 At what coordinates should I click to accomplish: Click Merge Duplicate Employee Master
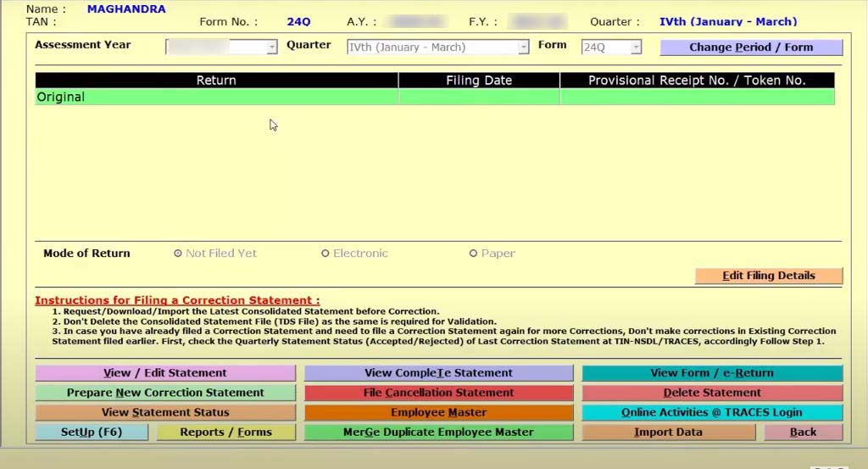(x=438, y=432)
